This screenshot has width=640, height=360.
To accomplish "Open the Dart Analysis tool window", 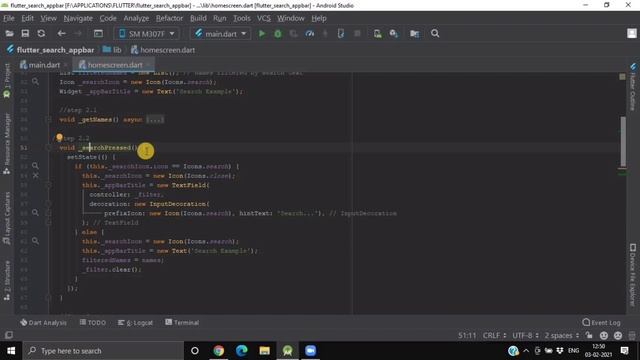I will point(43,322).
